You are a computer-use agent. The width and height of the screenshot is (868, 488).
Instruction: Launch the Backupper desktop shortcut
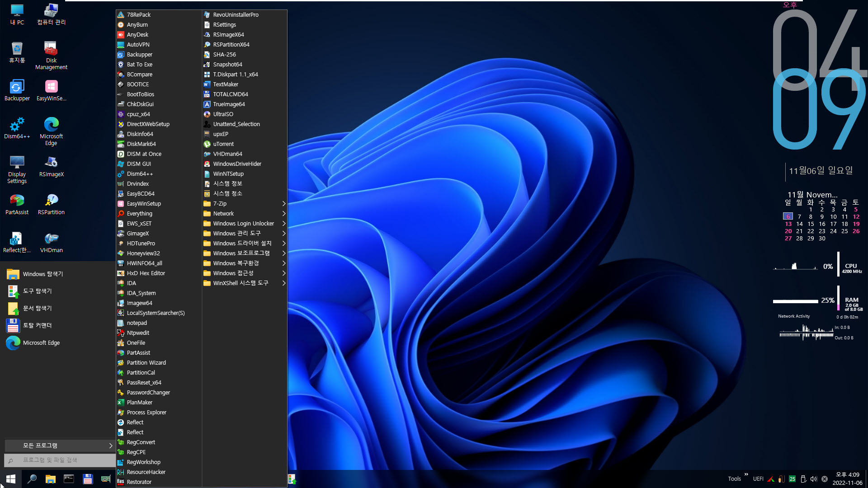(17, 90)
